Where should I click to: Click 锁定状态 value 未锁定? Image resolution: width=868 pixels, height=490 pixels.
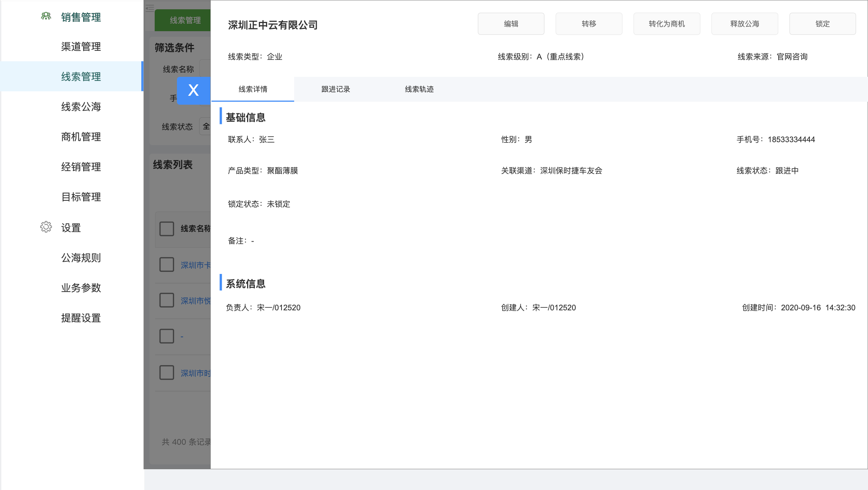[278, 204]
